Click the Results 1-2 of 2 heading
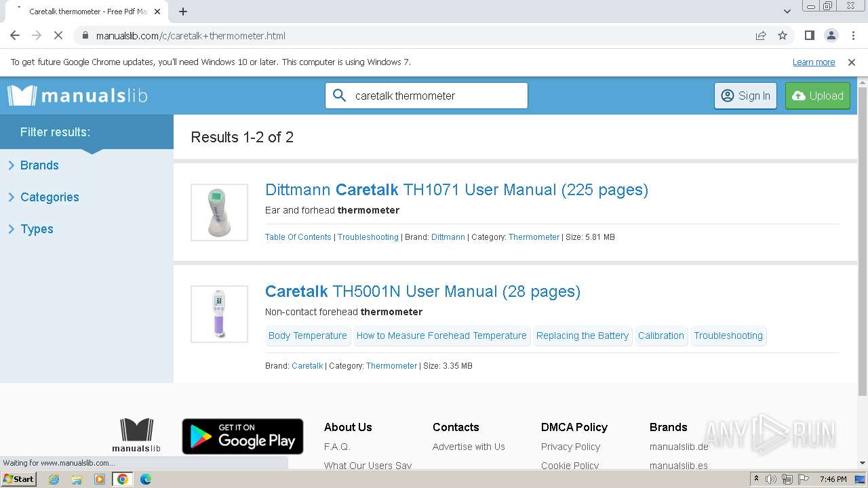 [242, 137]
